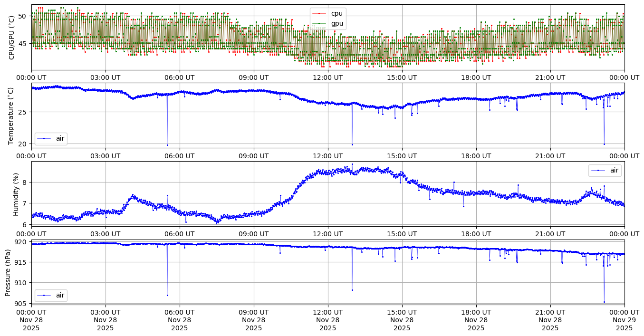The width and height of the screenshot is (644, 336).
Task: Click the CPU/GPU (°C) y-axis label
Action: tap(12, 38)
